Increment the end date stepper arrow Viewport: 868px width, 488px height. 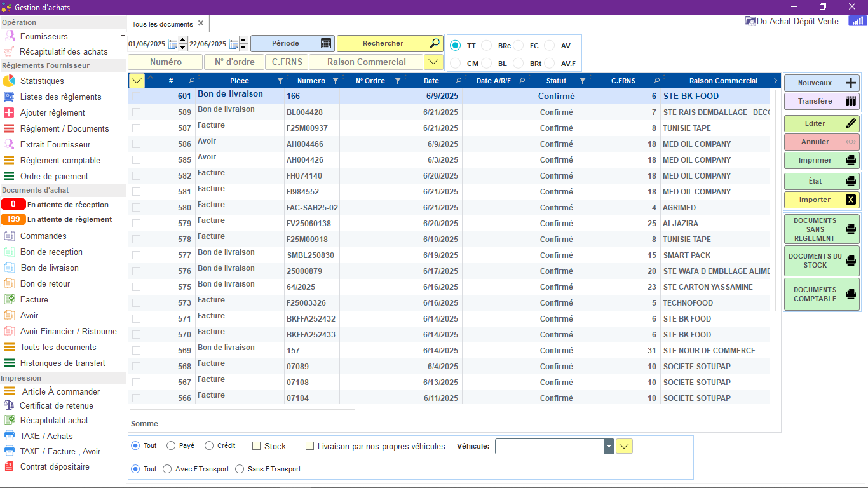coord(243,41)
